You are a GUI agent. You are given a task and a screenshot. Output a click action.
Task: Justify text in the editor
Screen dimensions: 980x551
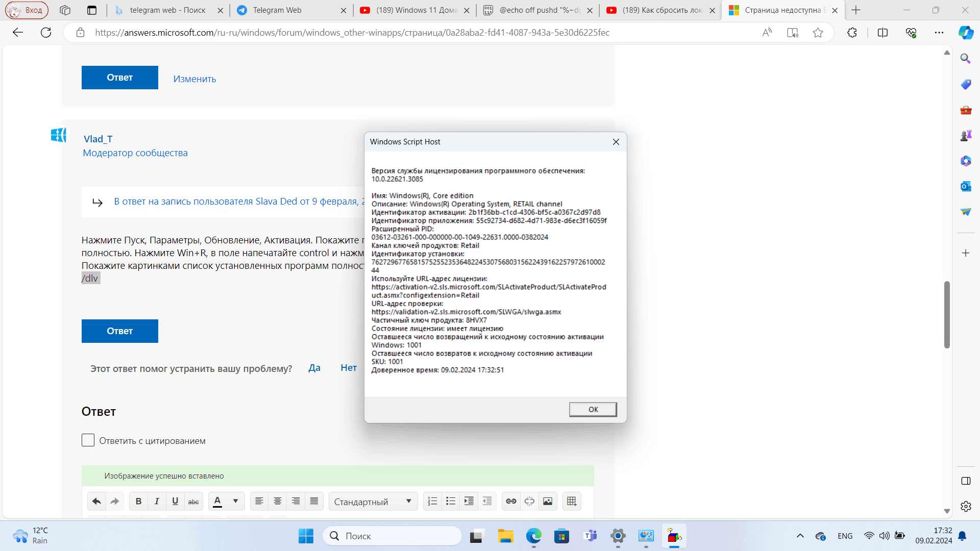(x=314, y=502)
